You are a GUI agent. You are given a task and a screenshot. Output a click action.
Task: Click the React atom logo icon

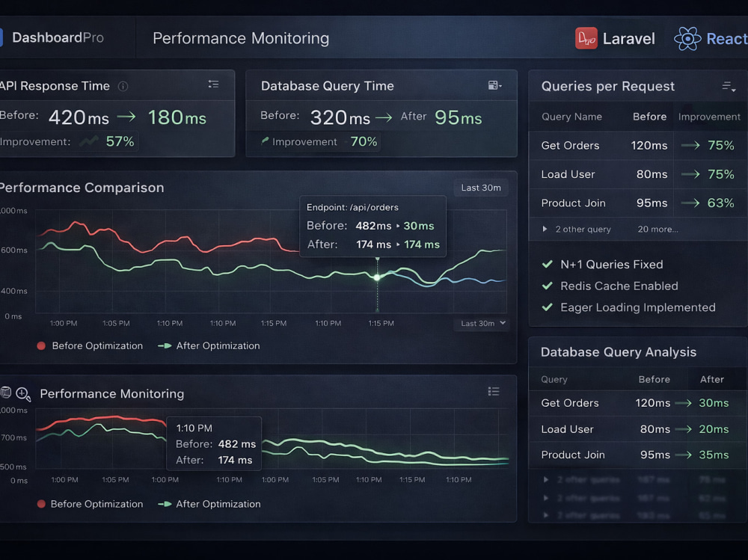pos(687,39)
